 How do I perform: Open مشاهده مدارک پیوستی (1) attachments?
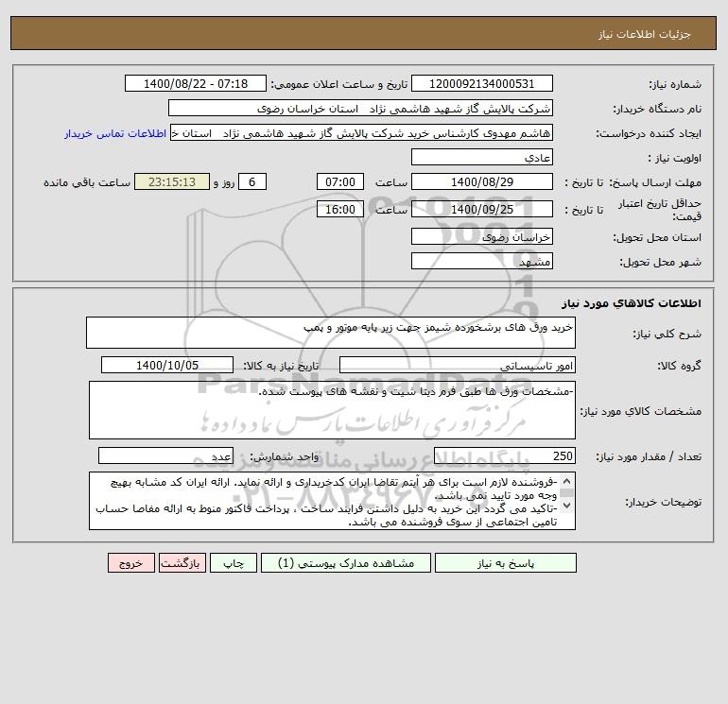[x=346, y=563]
